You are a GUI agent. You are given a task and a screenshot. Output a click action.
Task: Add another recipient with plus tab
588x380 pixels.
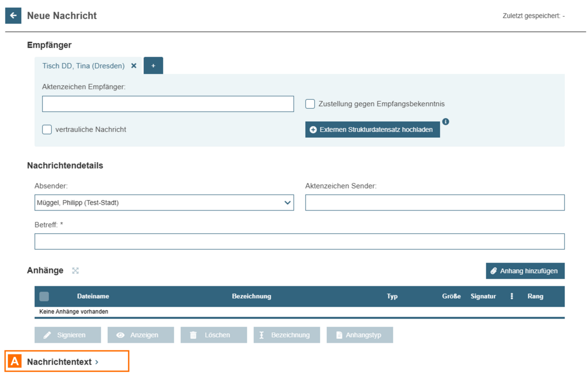click(x=153, y=66)
